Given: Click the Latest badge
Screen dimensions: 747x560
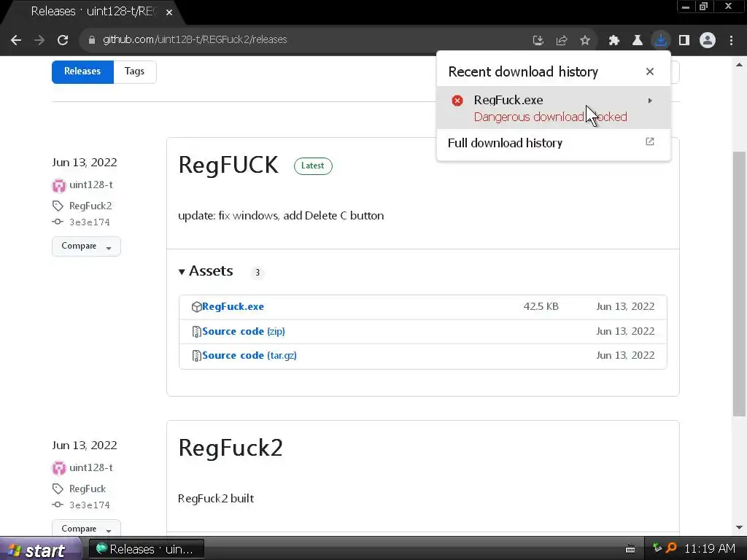Looking at the screenshot, I should pyautogui.click(x=313, y=166).
